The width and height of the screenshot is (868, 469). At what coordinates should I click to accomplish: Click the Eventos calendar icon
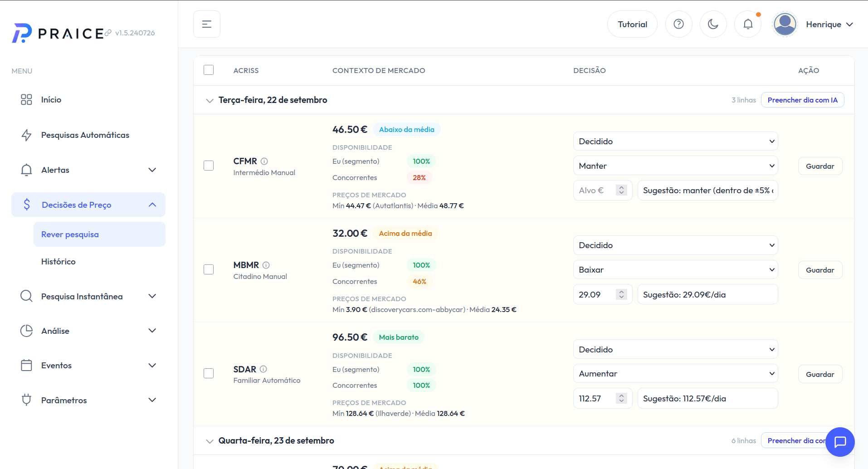(x=26, y=366)
